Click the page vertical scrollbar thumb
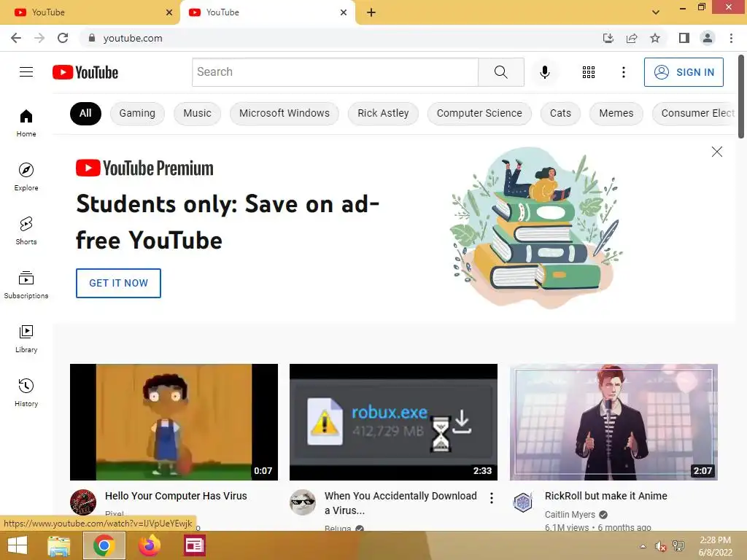747x560 pixels. click(741, 97)
